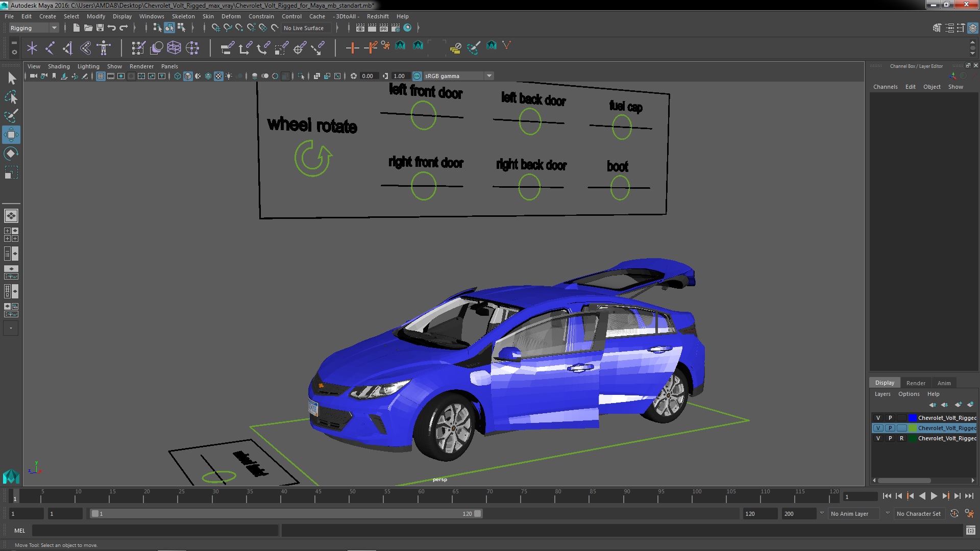The height and width of the screenshot is (551, 980).
Task: Toggle Auto Keyframe button near Character Set
Action: pyautogui.click(x=954, y=514)
